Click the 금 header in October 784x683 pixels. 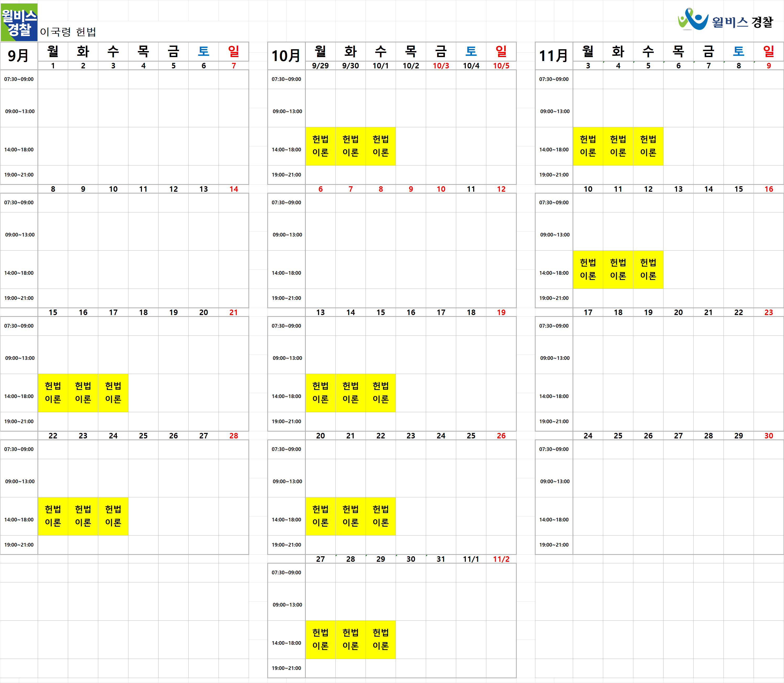[441, 51]
